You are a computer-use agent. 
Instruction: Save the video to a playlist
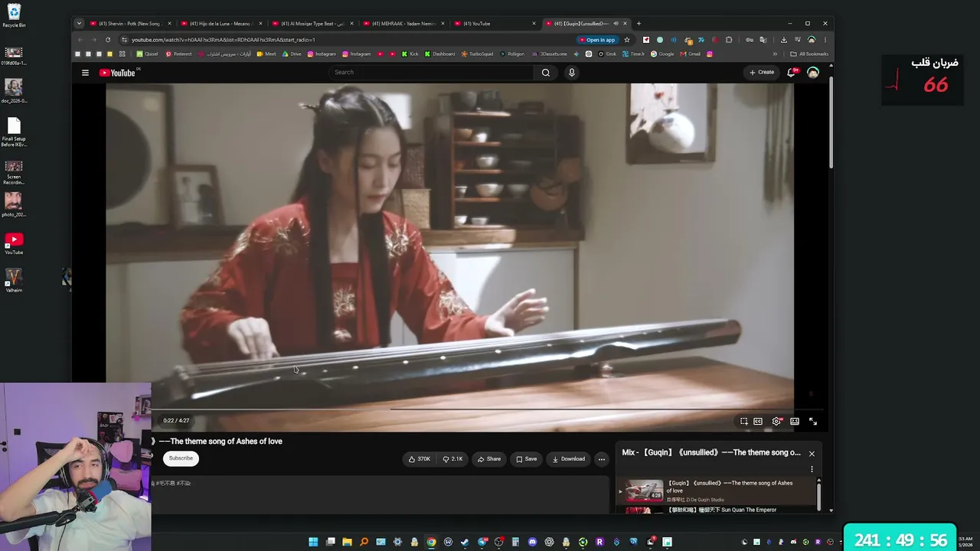pyautogui.click(x=526, y=459)
